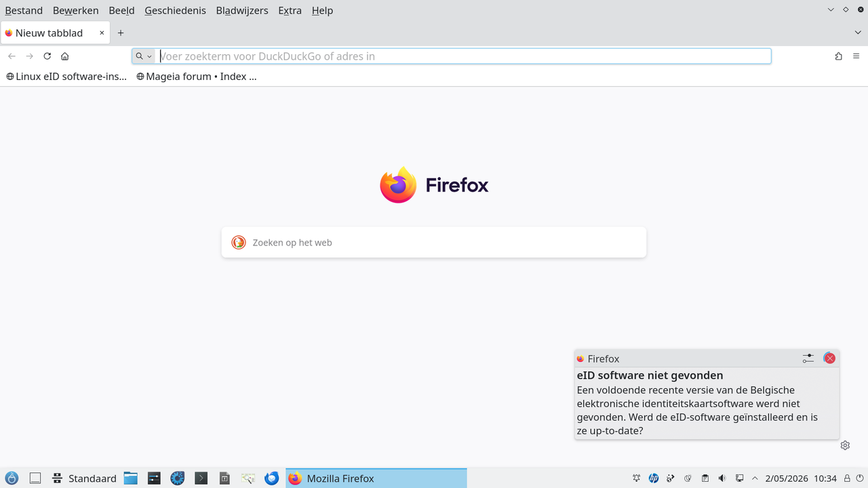Open the magnifier image viewer taskbar icon
This screenshot has width=868, height=488.
coord(248,479)
